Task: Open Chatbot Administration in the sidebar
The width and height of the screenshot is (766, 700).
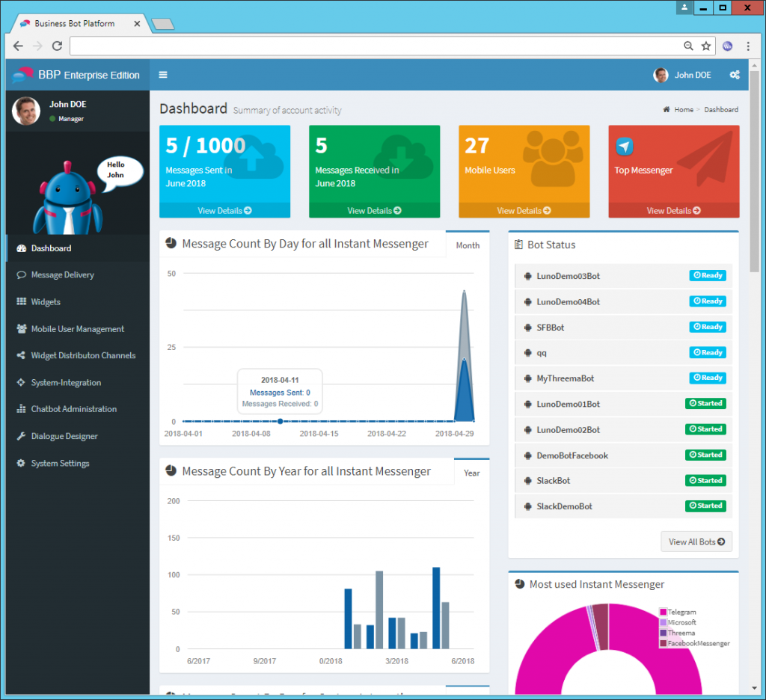Action: coord(78,409)
